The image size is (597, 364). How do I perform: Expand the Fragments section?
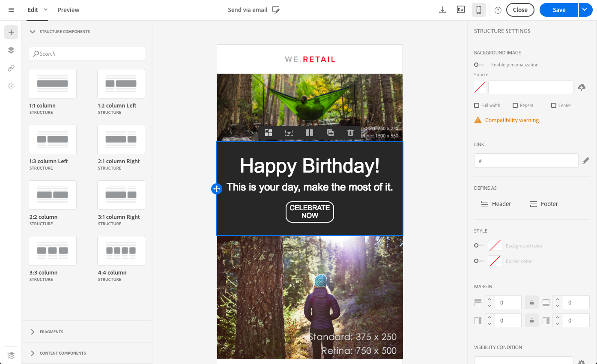coord(33,332)
